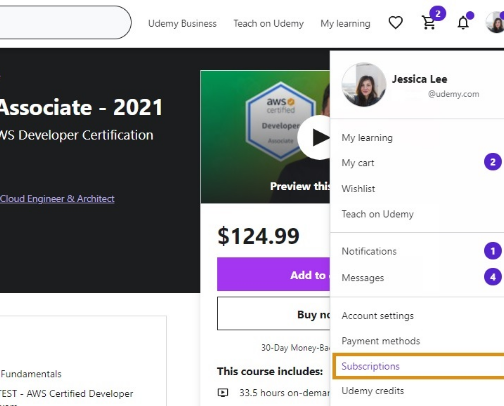Open Cloud Engineer & Architect instructor link
The height and width of the screenshot is (406, 504).
57,199
